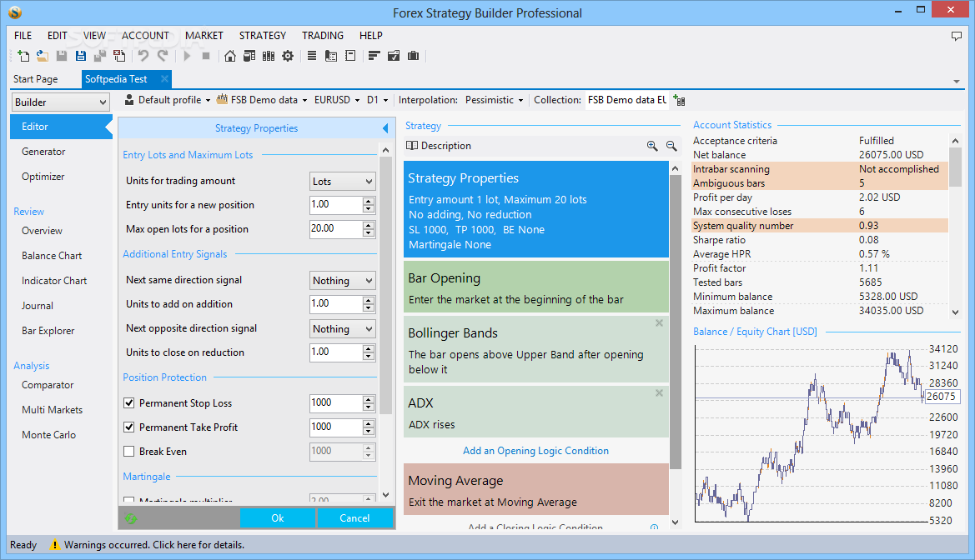The width and height of the screenshot is (975, 560).
Task: Open the EURUSD symbol dropdown
Action: 336,100
